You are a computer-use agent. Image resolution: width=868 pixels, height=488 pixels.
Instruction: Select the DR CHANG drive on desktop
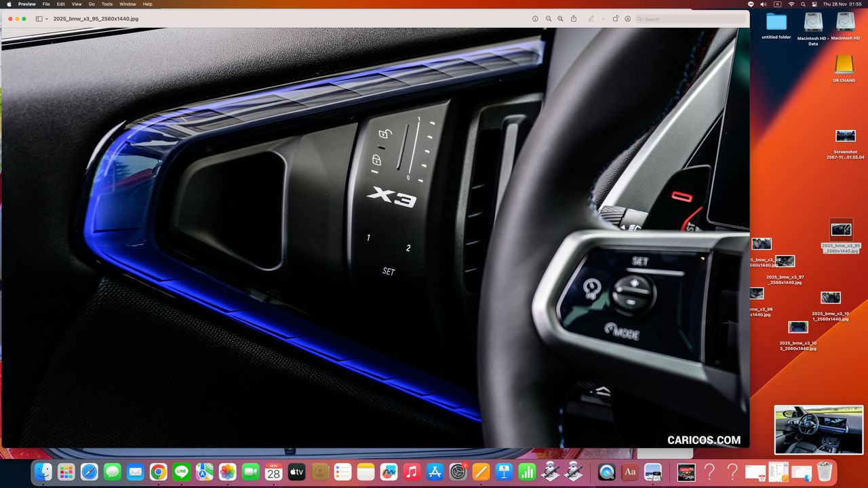(x=844, y=66)
